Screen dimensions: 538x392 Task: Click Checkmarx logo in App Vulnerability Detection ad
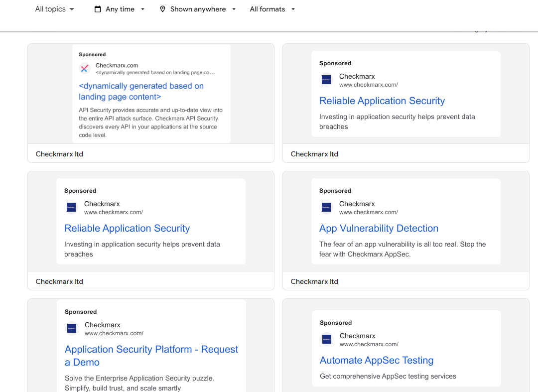(326, 207)
